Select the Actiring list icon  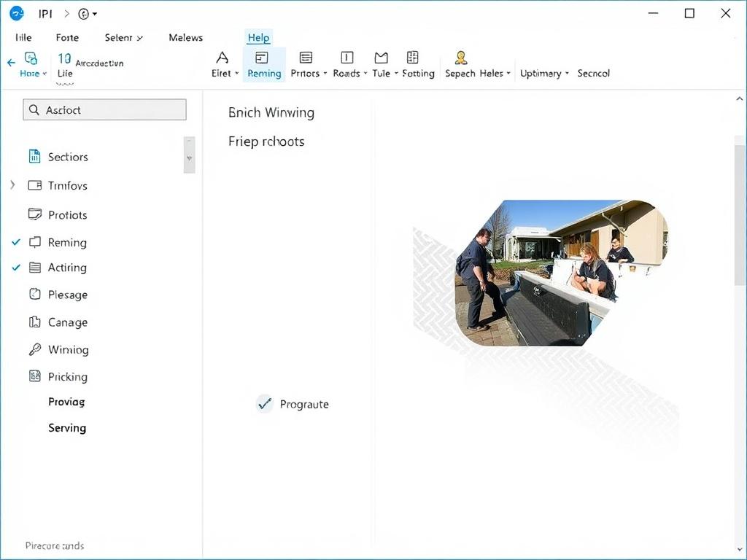tap(35, 267)
